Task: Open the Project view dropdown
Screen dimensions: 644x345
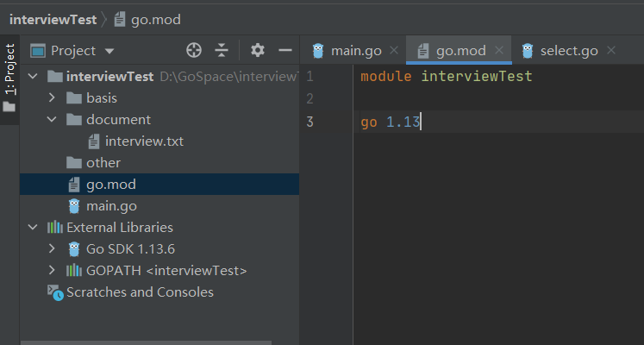Action: 109,51
